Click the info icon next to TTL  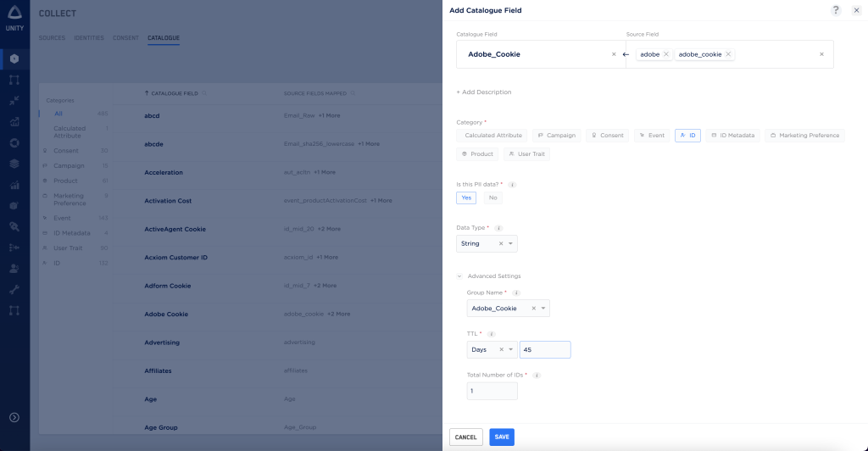(x=492, y=334)
